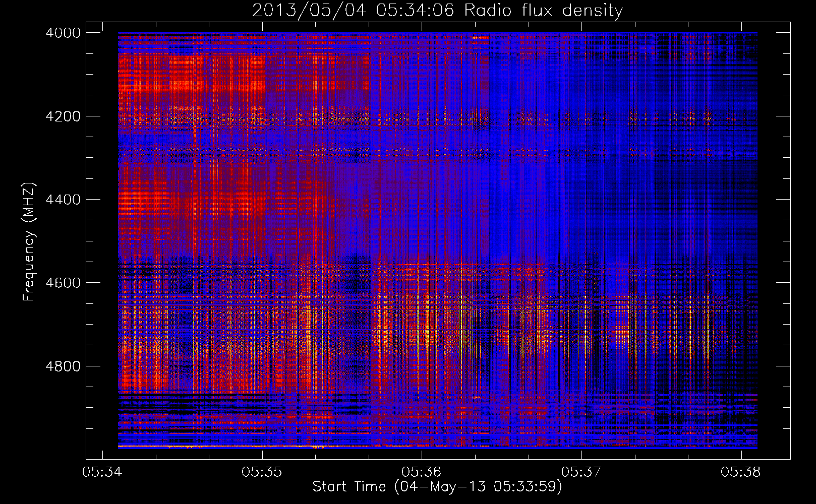Viewport: 816px width, 504px height.
Task: Select the 4400 frequency axis label
Action: 63,200
